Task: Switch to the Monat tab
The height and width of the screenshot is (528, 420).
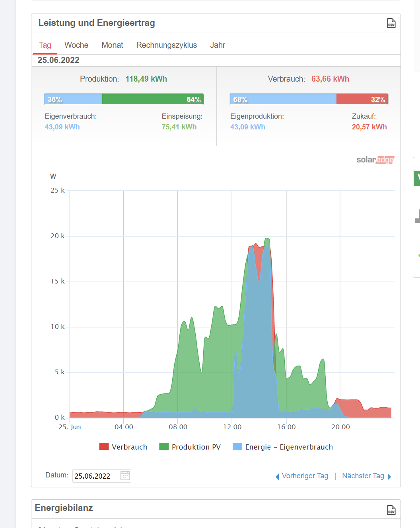Action: pos(112,45)
